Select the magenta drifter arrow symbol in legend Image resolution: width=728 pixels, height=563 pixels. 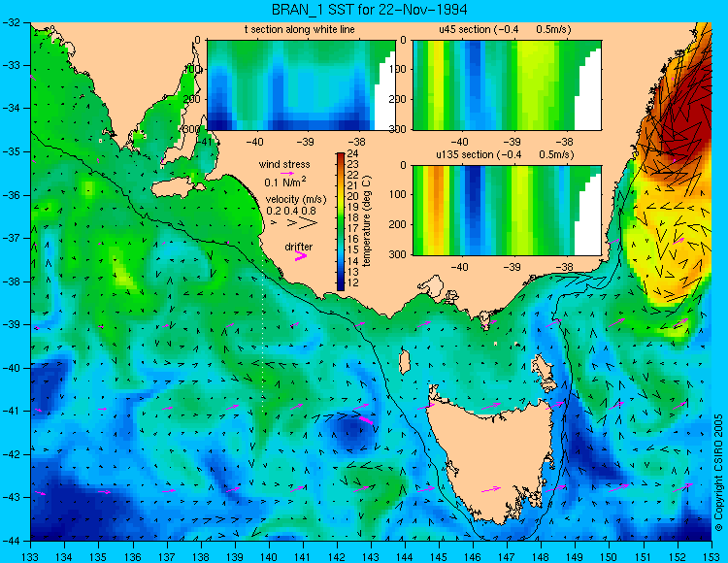click(x=301, y=255)
